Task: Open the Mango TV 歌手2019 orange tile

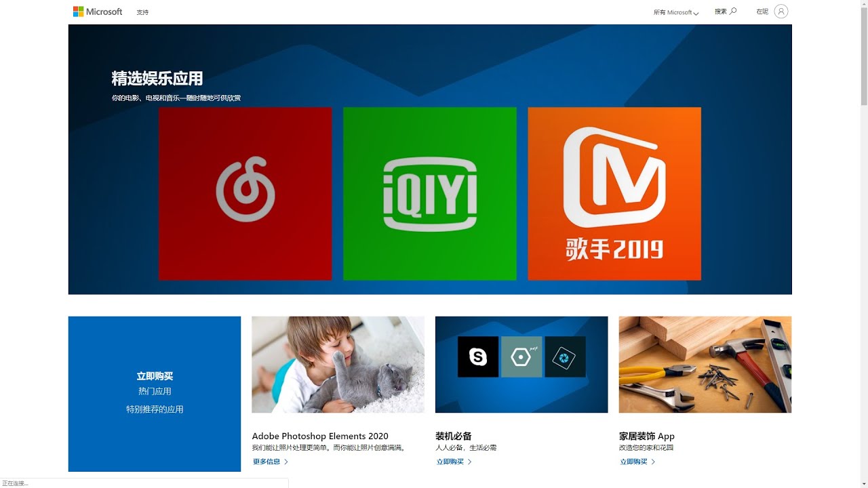Action: pyautogui.click(x=614, y=194)
